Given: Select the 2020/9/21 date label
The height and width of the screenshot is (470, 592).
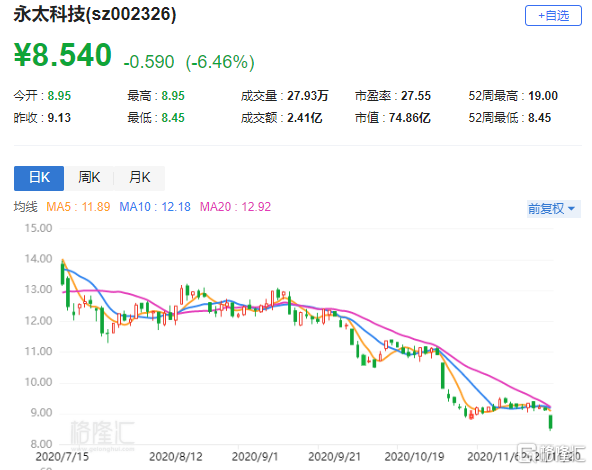Looking at the screenshot, I should 335,457.
